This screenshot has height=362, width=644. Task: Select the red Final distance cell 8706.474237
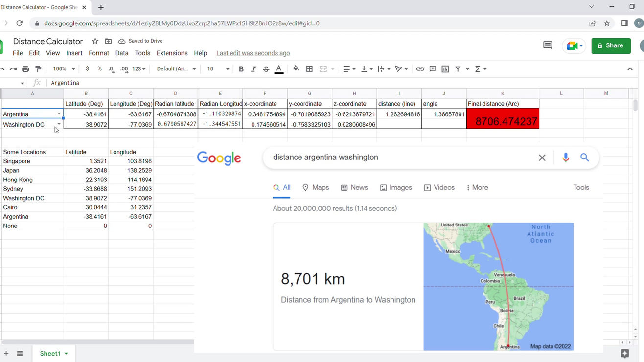(503, 119)
